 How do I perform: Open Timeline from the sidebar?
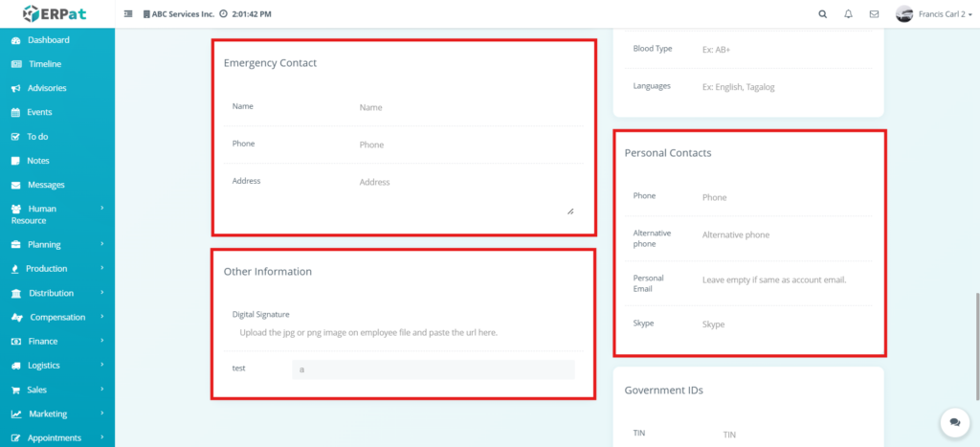click(44, 64)
